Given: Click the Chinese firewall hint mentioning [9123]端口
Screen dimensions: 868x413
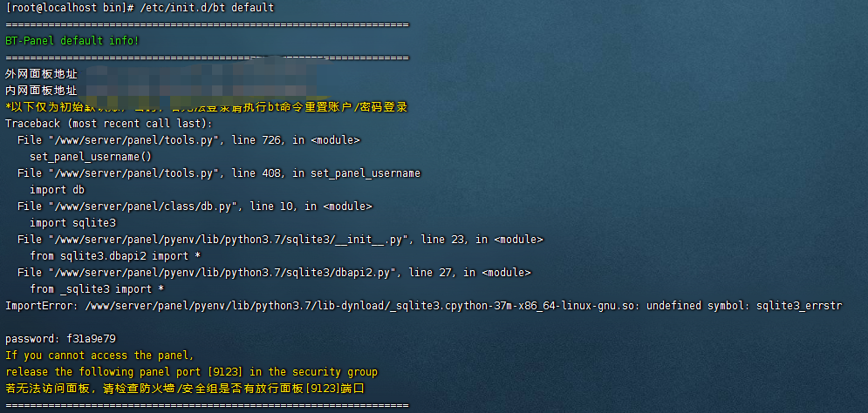Looking at the screenshot, I should tap(185, 389).
